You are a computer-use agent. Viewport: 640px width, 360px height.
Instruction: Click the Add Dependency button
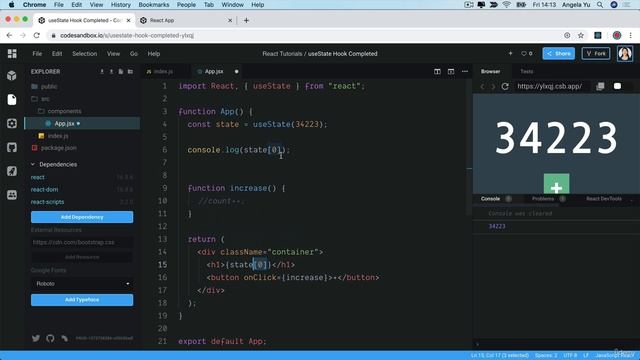click(x=82, y=217)
